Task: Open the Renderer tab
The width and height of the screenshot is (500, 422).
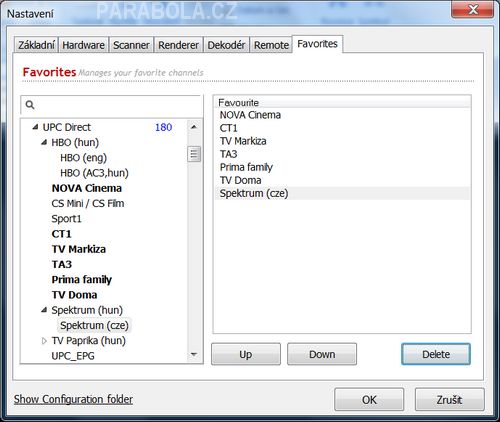Action: point(178,45)
